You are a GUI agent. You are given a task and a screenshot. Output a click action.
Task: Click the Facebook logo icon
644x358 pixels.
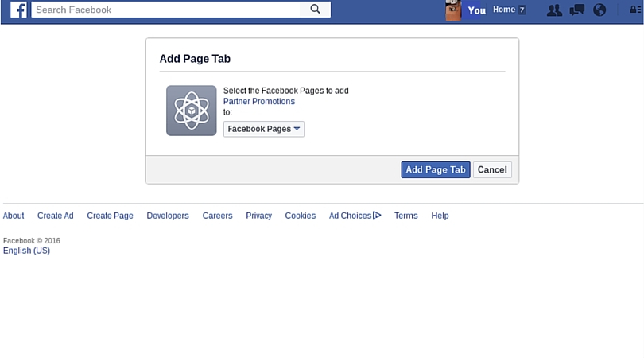point(18,10)
